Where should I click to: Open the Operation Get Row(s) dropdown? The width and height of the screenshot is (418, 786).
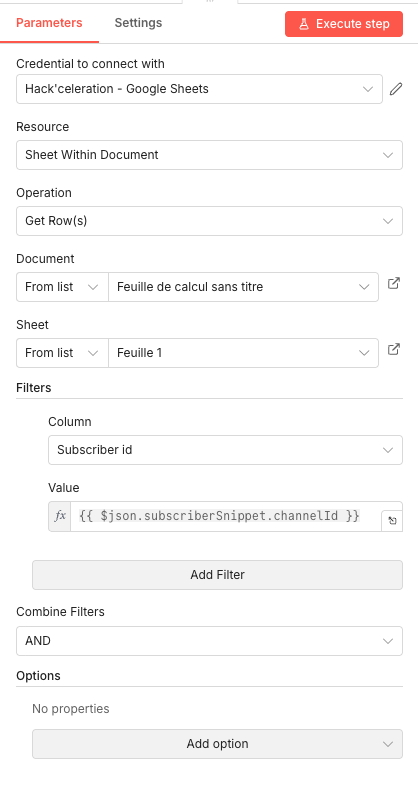pos(210,221)
